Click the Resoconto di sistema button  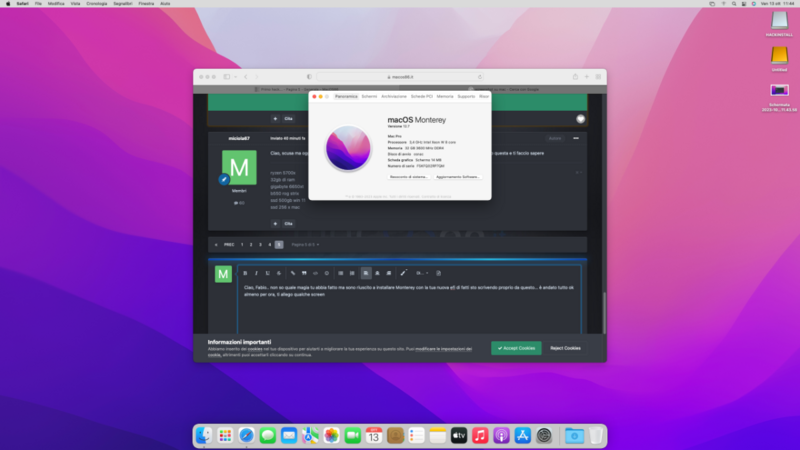point(409,177)
